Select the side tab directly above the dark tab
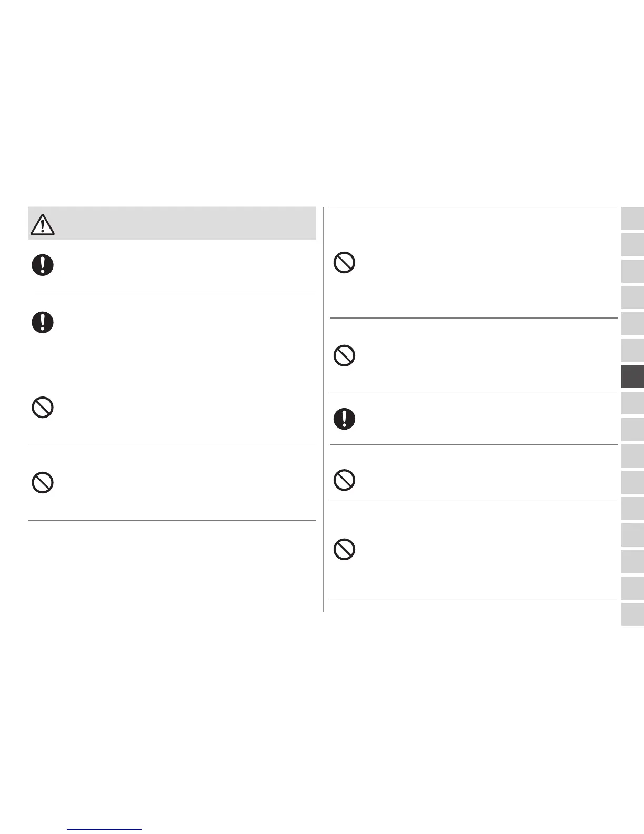The width and height of the screenshot is (644, 834). [632, 351]
